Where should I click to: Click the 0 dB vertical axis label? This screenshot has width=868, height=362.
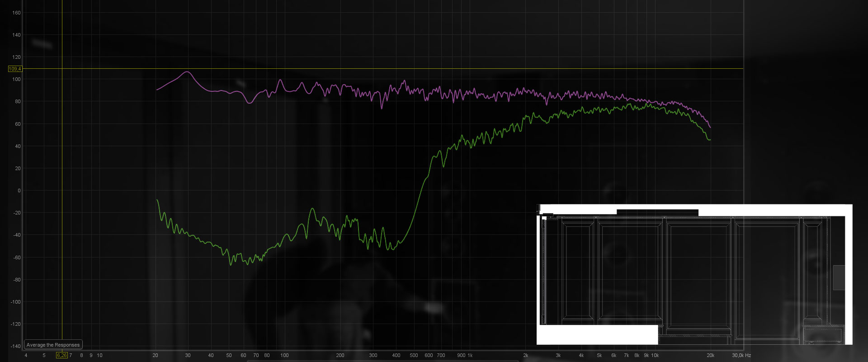19,191
